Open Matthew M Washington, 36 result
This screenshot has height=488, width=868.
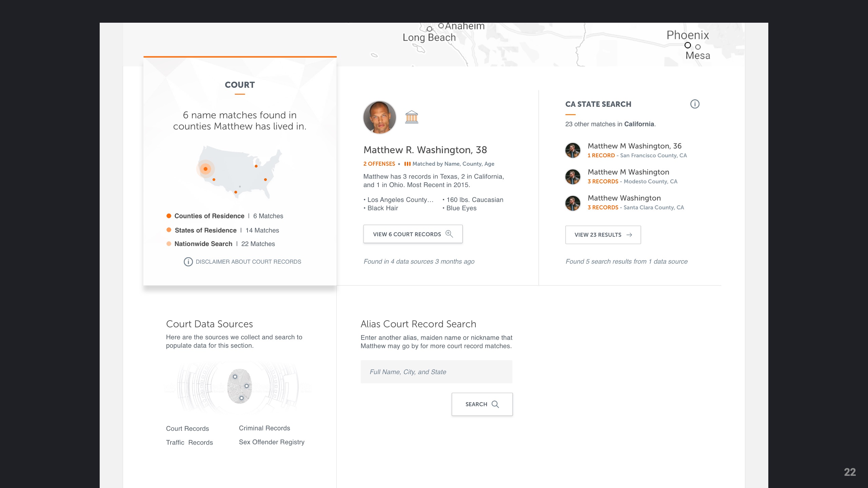coord(634,146)
